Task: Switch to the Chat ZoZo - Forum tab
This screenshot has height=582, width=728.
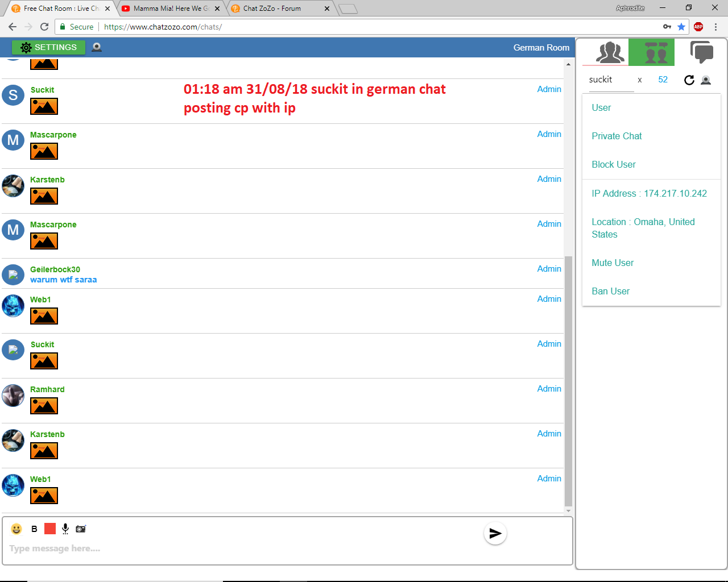Action: point(273,9)
